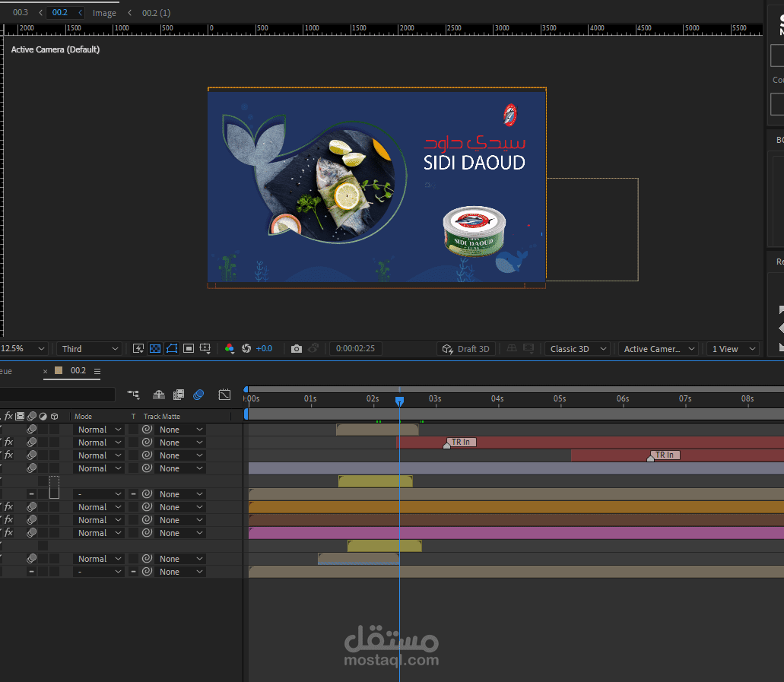The height and width of the screenshot is (682, 784).
Task: Click the tuna can in the composition viewer
Action: click(x=474, y=231)
